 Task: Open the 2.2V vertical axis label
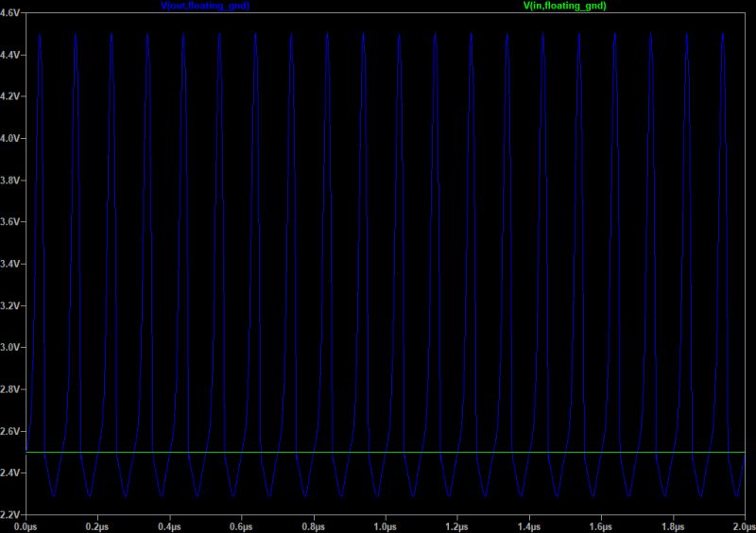tap(10, 515)
